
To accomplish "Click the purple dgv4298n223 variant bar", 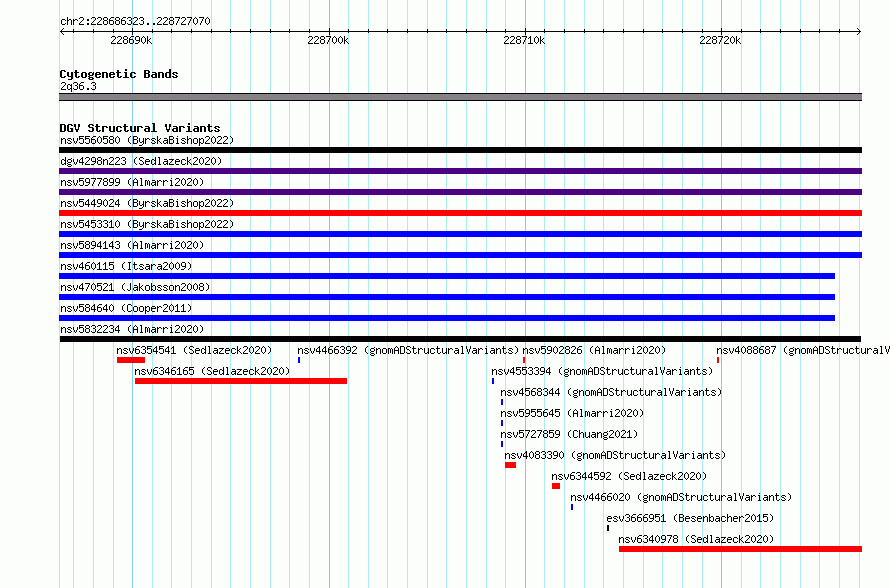I will point(460,171).
